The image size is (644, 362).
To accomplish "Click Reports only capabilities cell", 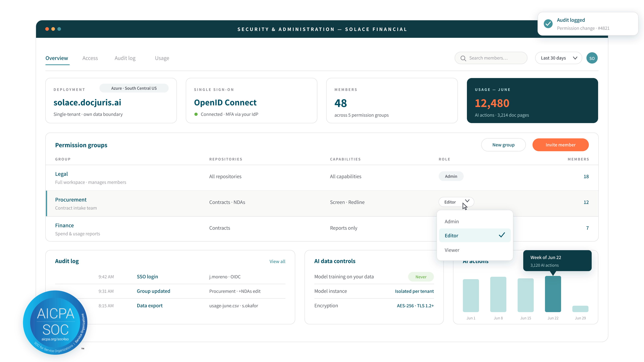I will coord(344,228).
